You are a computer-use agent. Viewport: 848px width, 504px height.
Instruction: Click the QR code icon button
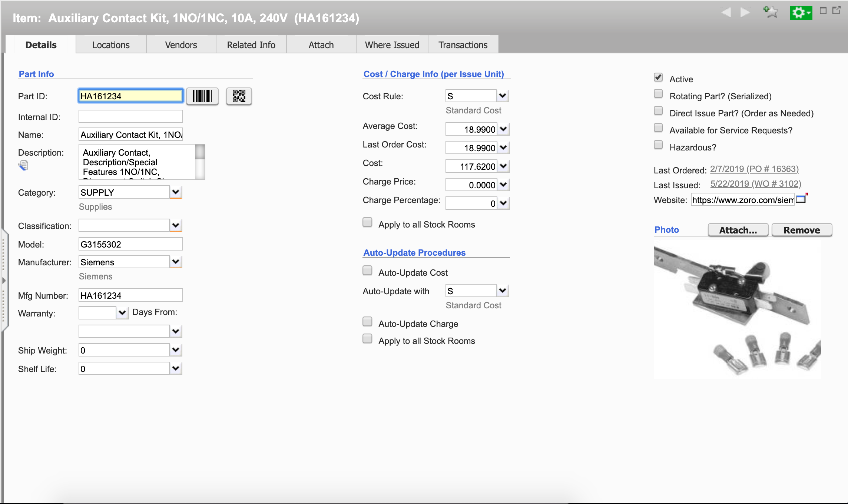point(239,96)
